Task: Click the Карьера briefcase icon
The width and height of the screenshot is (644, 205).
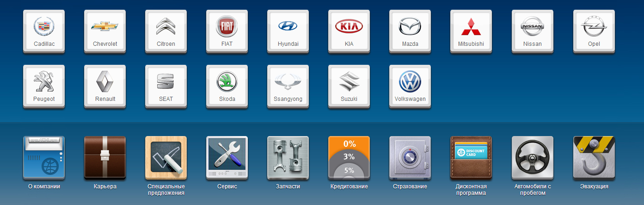Action: coord(105,157)
